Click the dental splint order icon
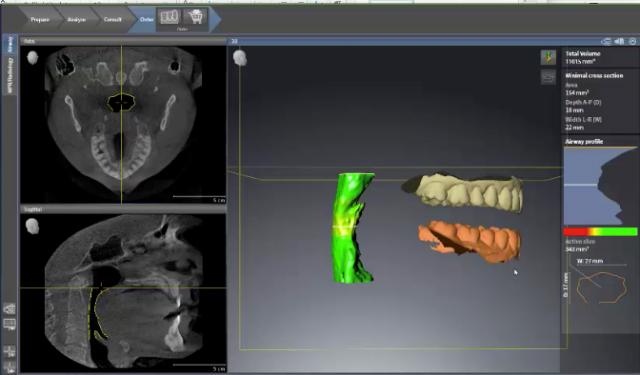This screenshot has width=640, height=375. [x=169, y=17]
